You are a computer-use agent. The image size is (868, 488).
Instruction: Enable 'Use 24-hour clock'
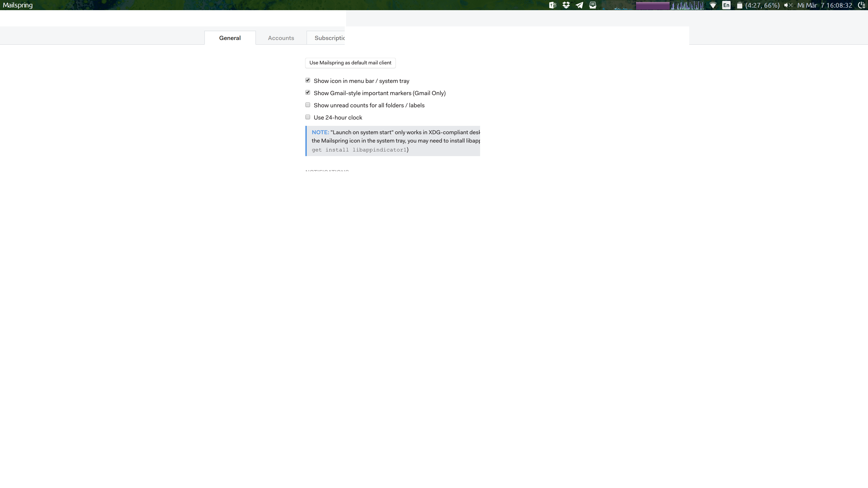[x=308, y=117]
